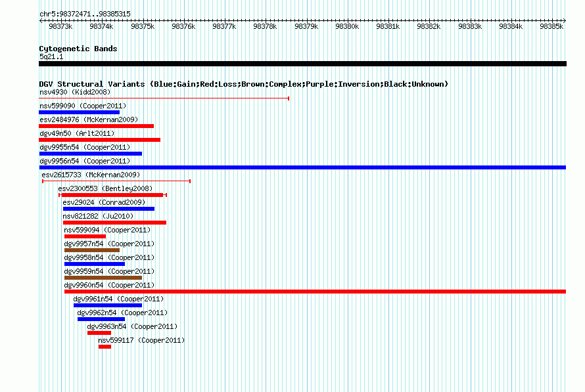Viewport: 585px width, 392px height.
Task: Click the DGV Structural Variants track title
Action: point(244,84)
